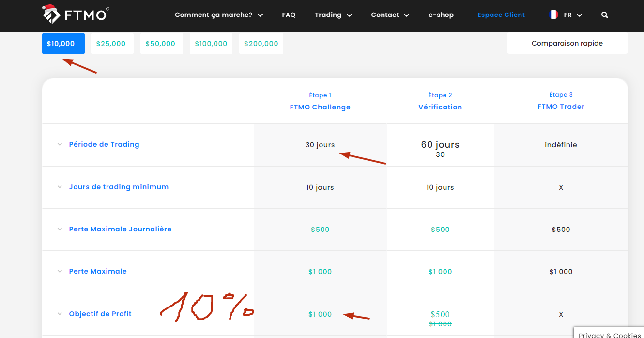Image resolution: width=644 pixels, height=338 pixels.
Task: Click the French flag icon
Action: pyautogui.click(x=553, y=15)
